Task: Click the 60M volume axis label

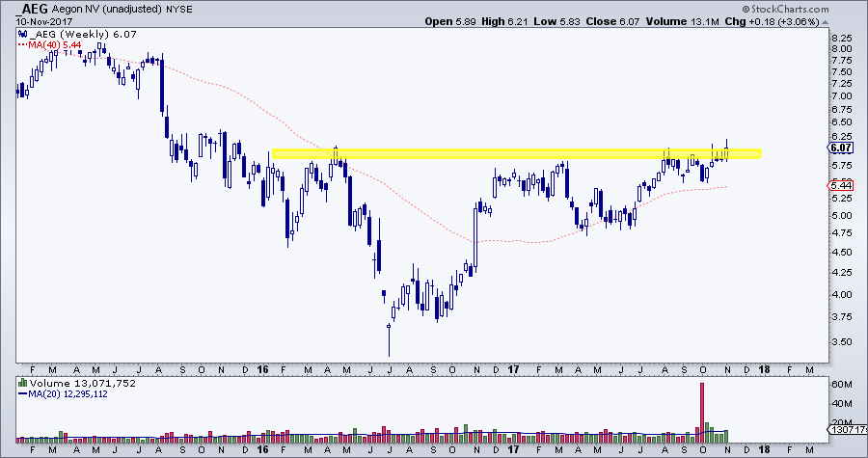Action: coord(841,384)
